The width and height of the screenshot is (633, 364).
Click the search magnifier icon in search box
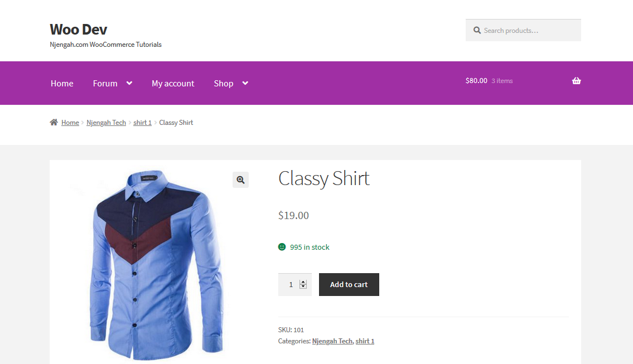pyautogui.click(x=477, y=30)
